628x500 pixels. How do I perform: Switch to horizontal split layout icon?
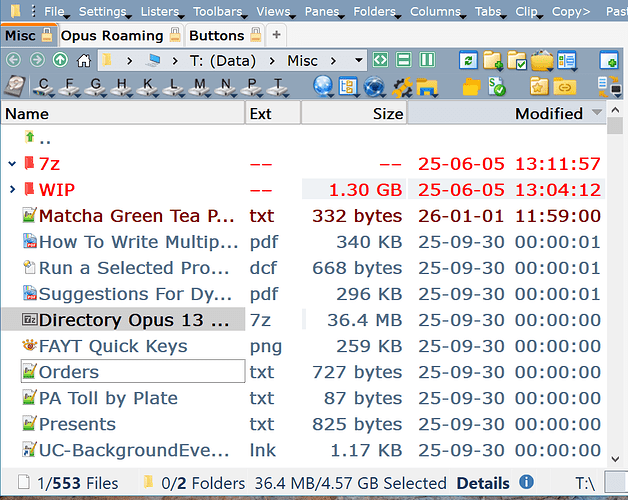point(403,60)
